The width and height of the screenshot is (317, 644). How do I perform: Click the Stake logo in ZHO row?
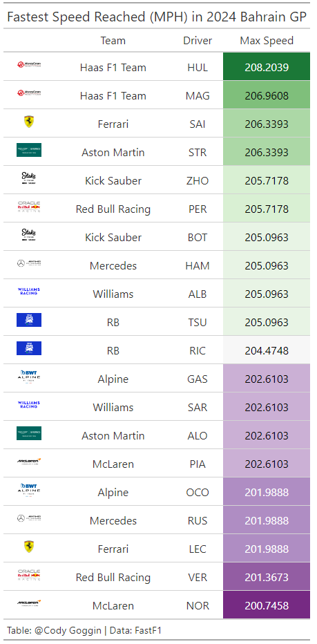(x=29, y=178)
